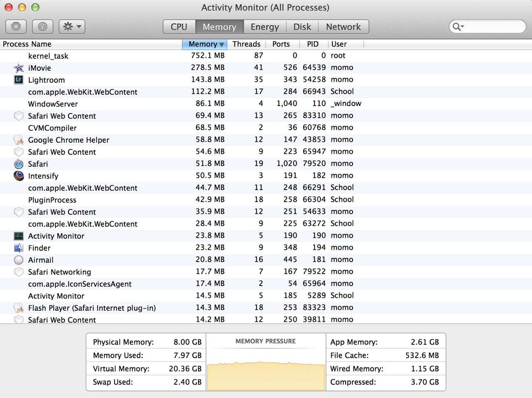Viewport: 532px width, 398px height.
Task: Click Lightroom PID 54258
Action: (x=314, y=79)
